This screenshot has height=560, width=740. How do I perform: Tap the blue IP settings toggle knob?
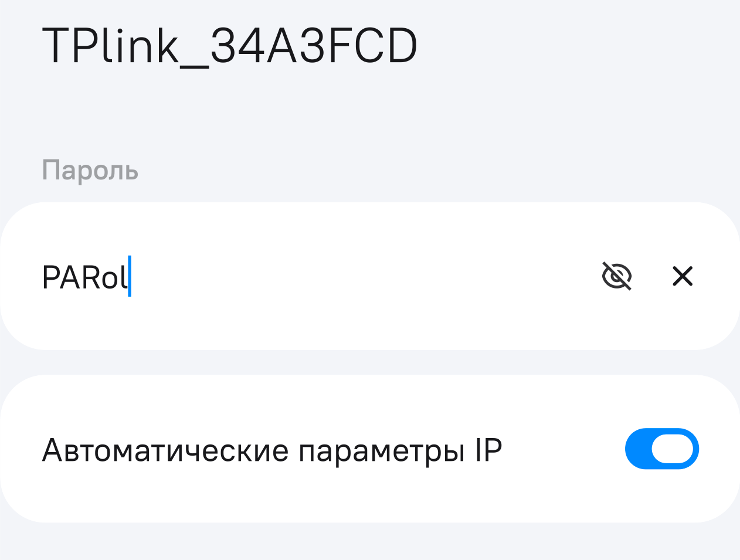pyautogui.click(x=672, y=449)
